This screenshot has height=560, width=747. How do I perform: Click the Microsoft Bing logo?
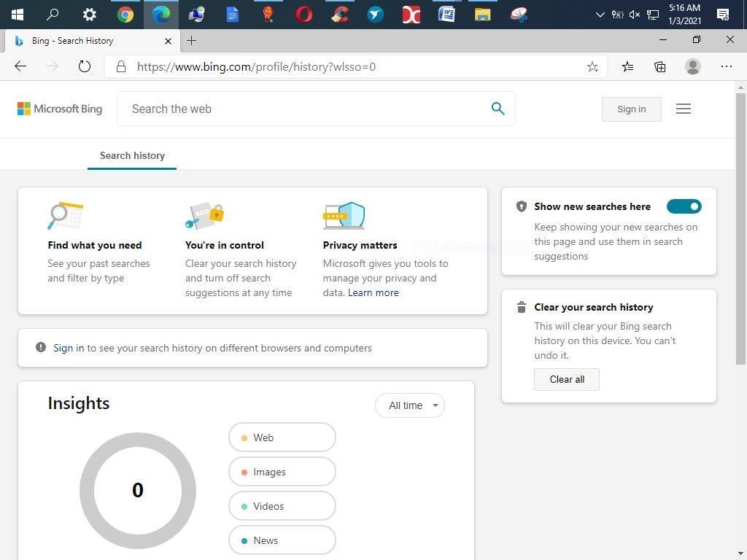[x=60, y=109]
